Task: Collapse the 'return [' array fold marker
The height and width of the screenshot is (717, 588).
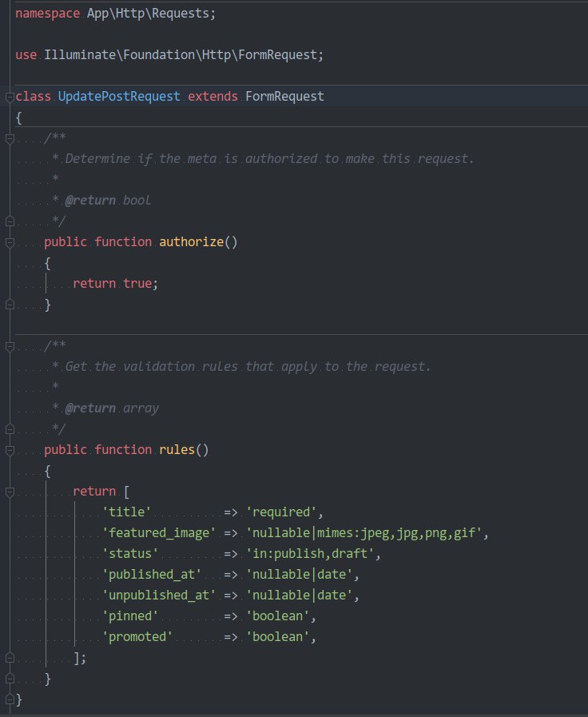Action: [x=10, y=492]
